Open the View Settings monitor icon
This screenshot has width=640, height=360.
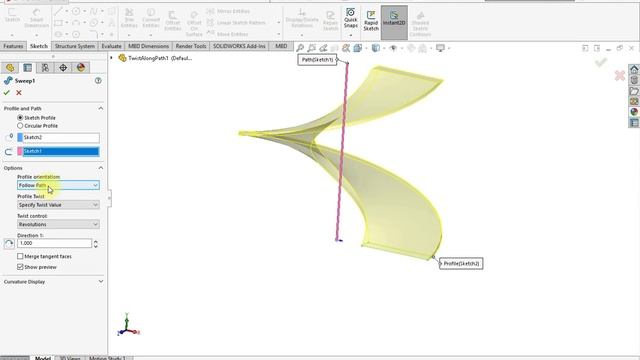click(x=440, y=49)
